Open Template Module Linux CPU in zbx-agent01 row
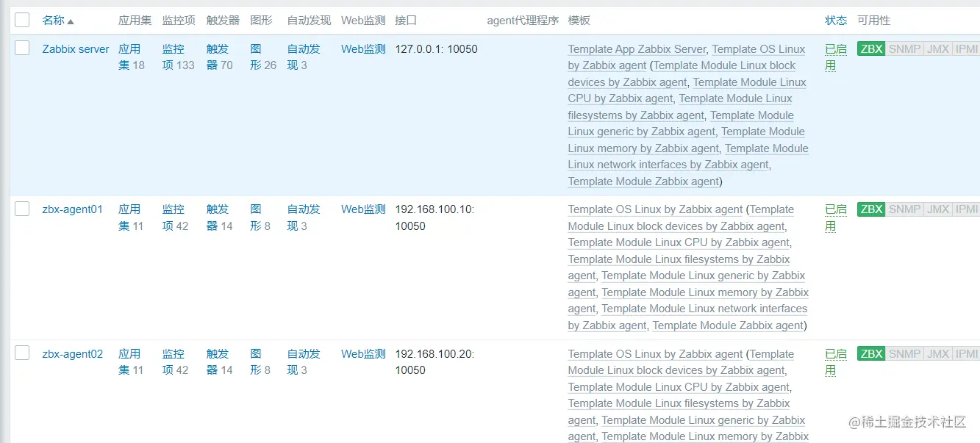 click(x=679, y=242)
